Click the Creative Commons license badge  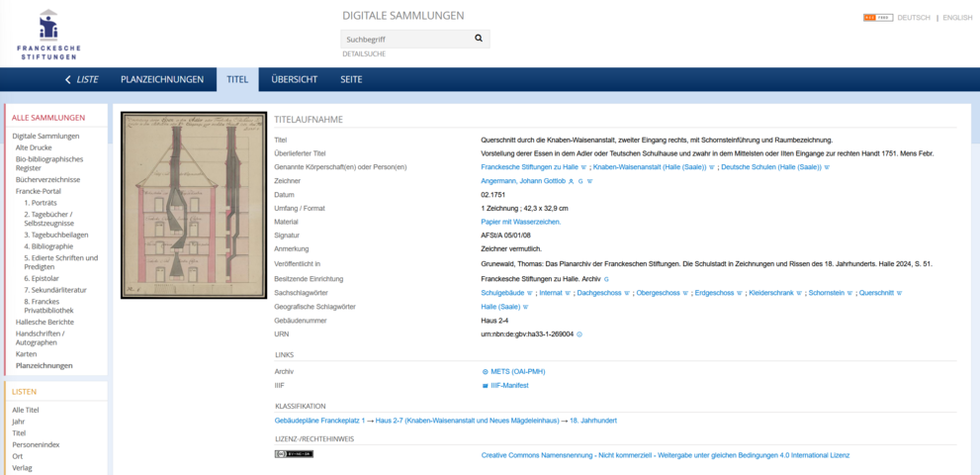click(294, 454)
